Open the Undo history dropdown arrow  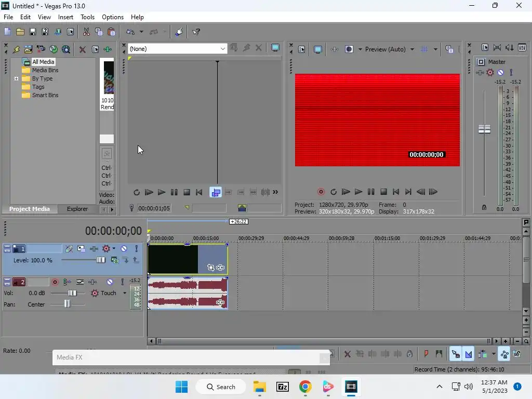(141, 32)
